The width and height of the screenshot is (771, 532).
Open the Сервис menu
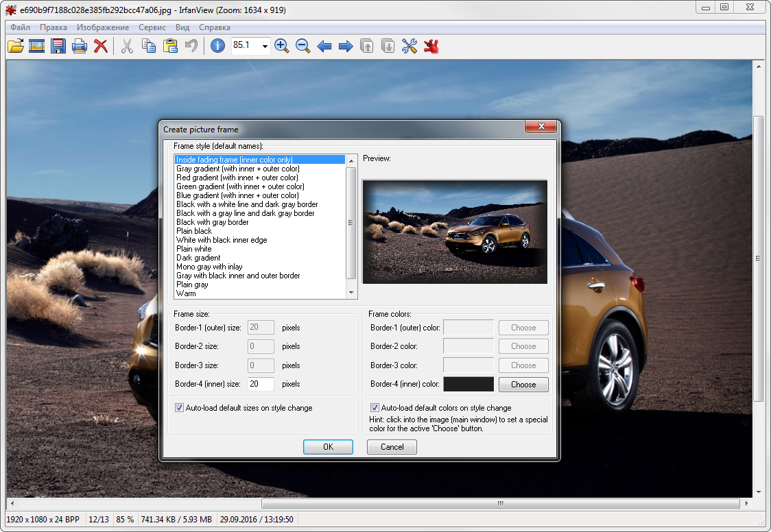[x=152, y=27]
